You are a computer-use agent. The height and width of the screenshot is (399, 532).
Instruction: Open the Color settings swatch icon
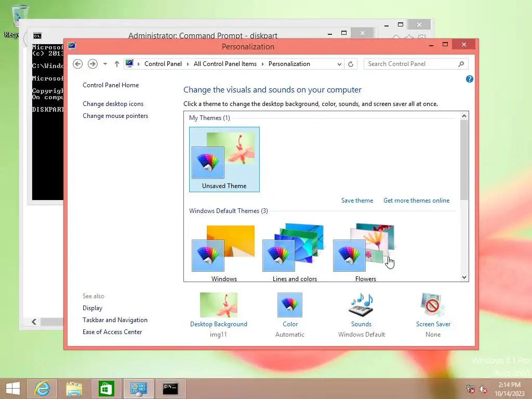(290, 304)
